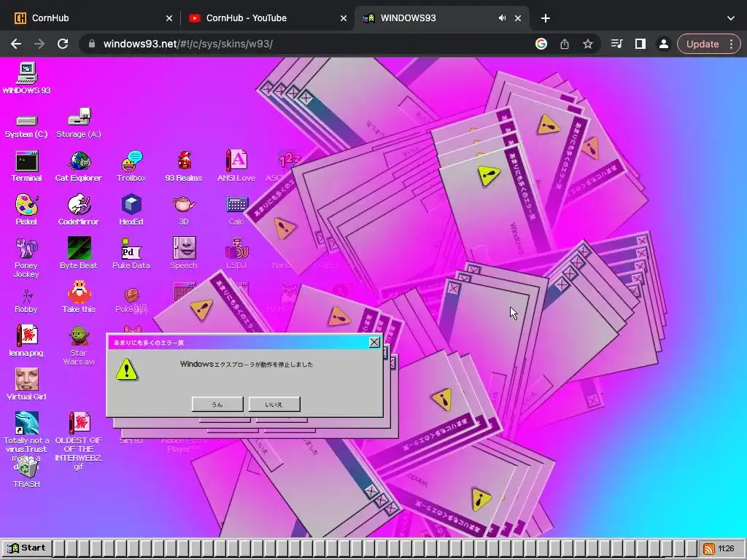Viewport: 747px width, 560px height.
Task: Click the Google icon in address bar
Action: (x=541, y=44)
